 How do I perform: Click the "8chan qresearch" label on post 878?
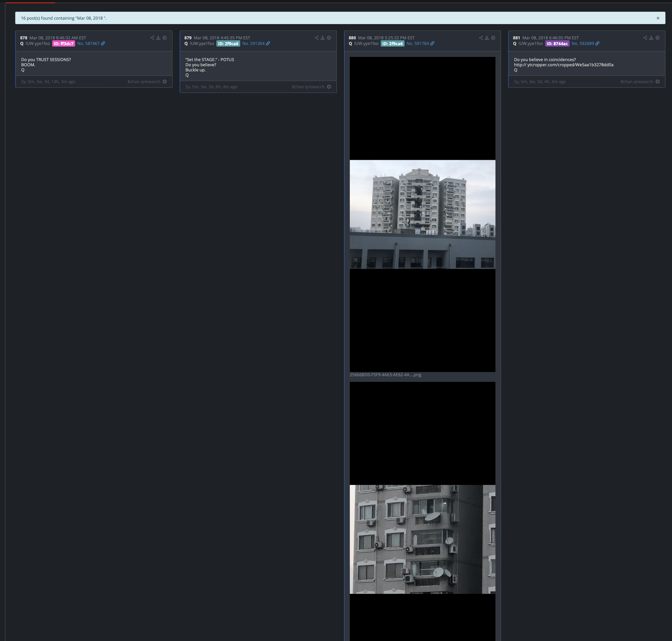(x=144, y=82)
